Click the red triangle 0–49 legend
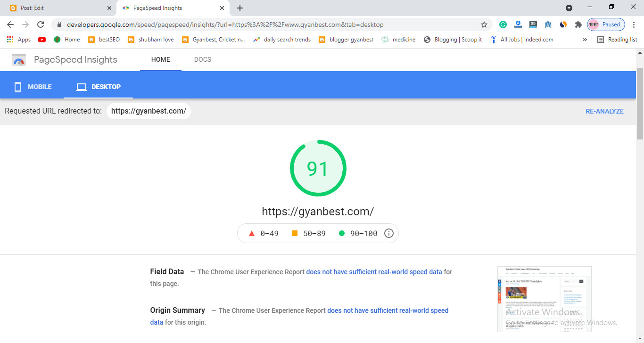The width and height of the screenshot is (644, 343). pyautogui.click(x=264, y=233)
